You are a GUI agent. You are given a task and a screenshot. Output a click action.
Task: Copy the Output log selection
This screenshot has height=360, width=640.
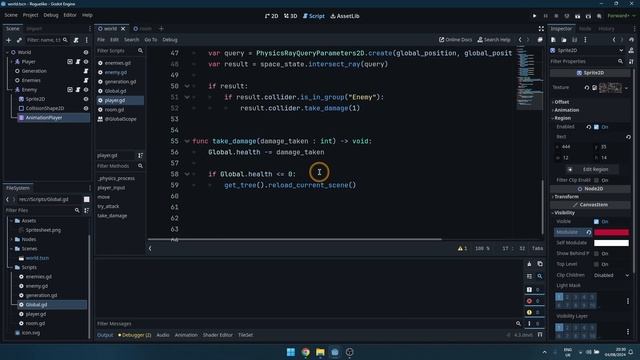(x=540, y=264)
